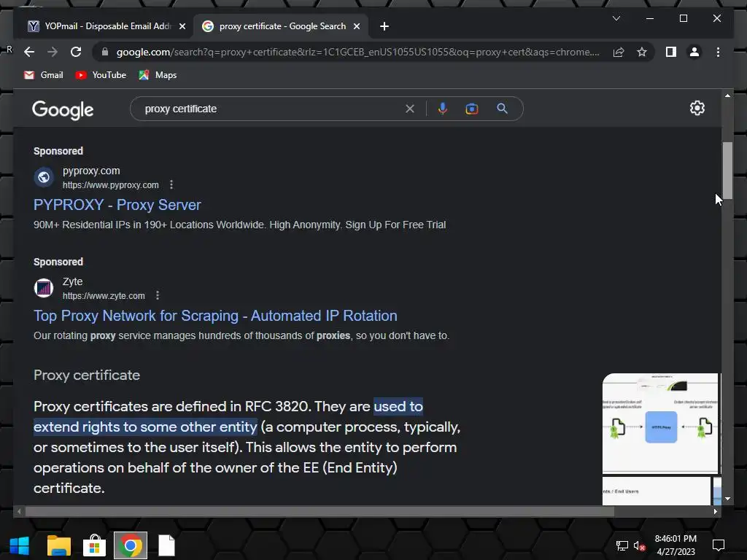Image resolution: width=747 pixels, height=560 pixels.
Task: Submit search with magnifying glass icon
Action: tap(502, 109)
